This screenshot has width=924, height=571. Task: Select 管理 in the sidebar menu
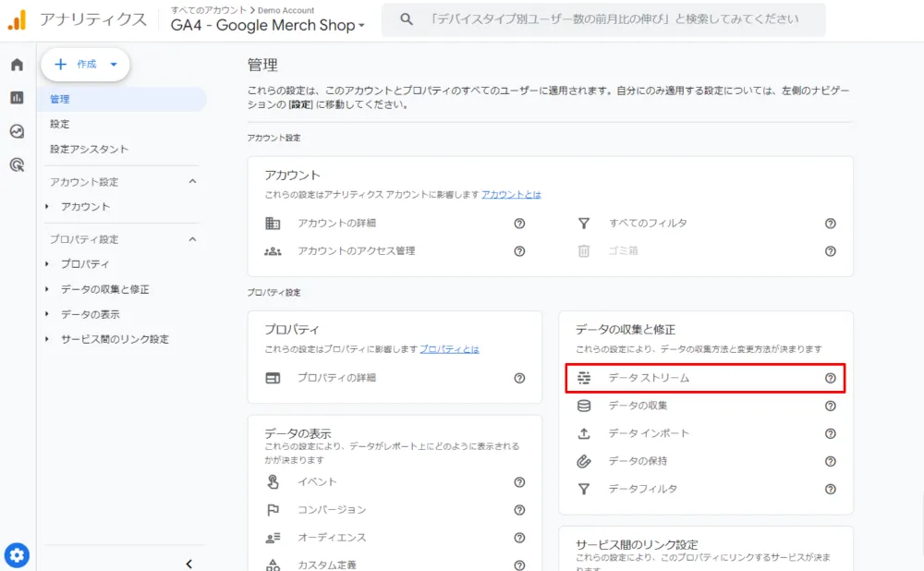pos(122,99)
